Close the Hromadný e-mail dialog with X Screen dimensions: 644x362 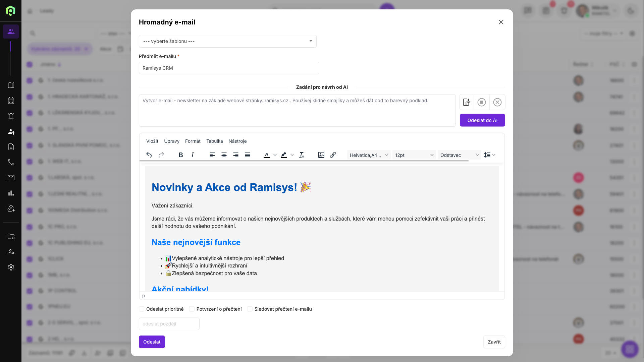tap(501, 22)
